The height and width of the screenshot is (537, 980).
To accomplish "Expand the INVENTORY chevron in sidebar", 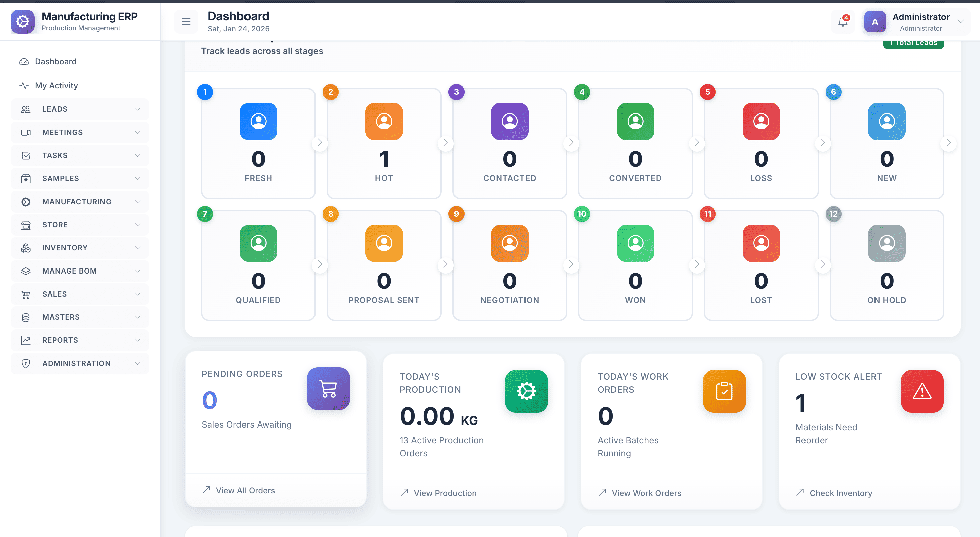I will (x=138, y=248).
